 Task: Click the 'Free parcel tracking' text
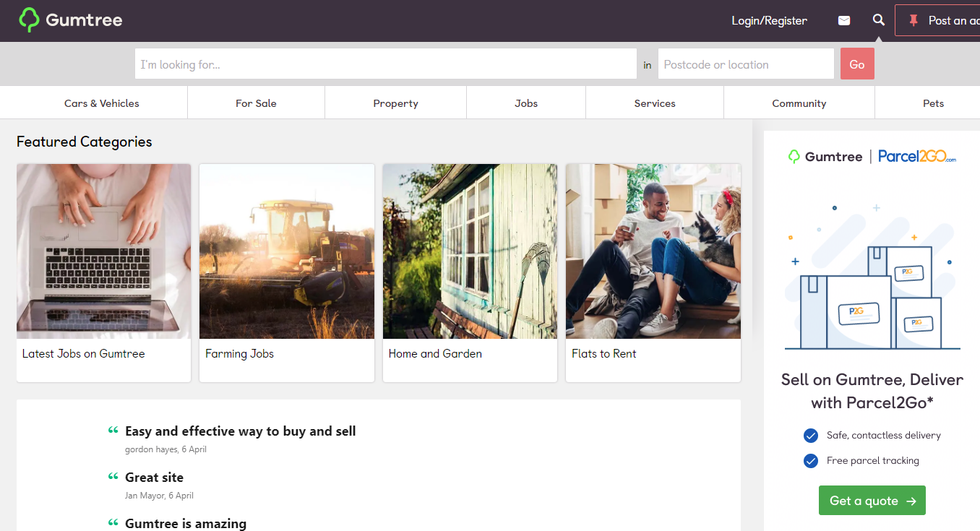pyautogui.click(x=873, y=461)
